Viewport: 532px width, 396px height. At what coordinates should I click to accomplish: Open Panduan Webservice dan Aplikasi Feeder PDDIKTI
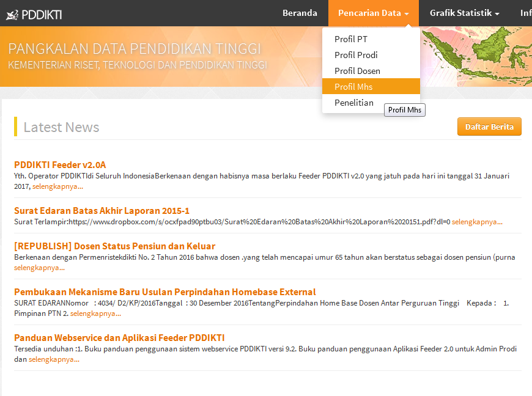119,338
